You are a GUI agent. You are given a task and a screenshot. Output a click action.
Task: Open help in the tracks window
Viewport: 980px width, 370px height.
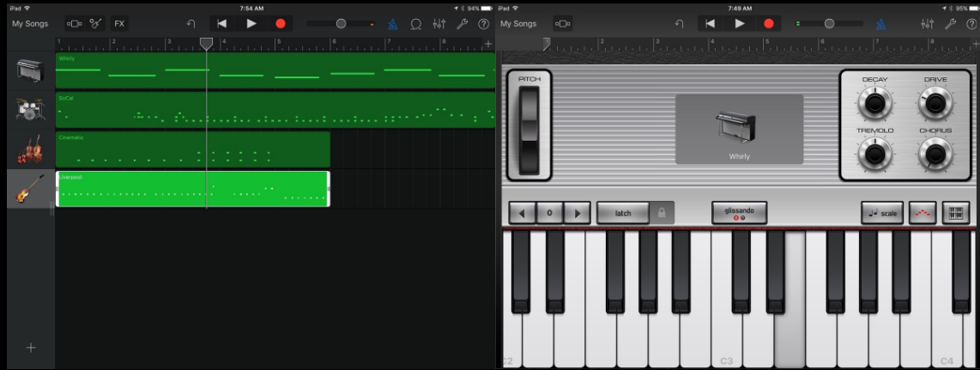[483, 24]
